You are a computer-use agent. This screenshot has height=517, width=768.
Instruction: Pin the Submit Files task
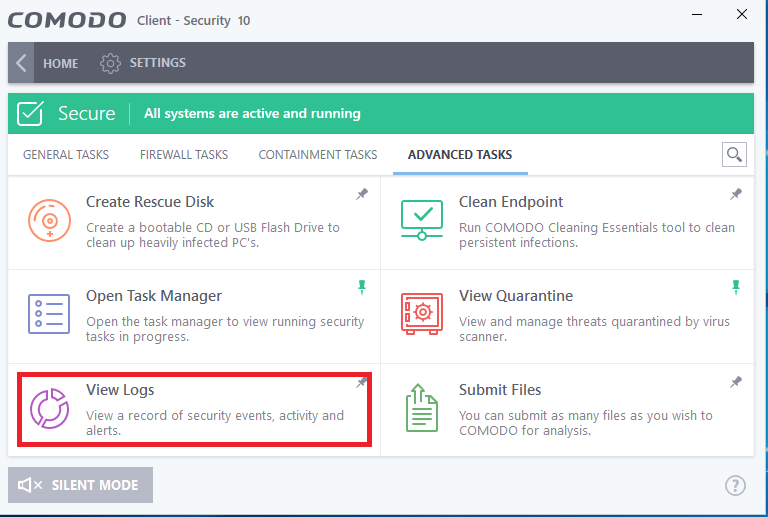(x=736, y=382)
